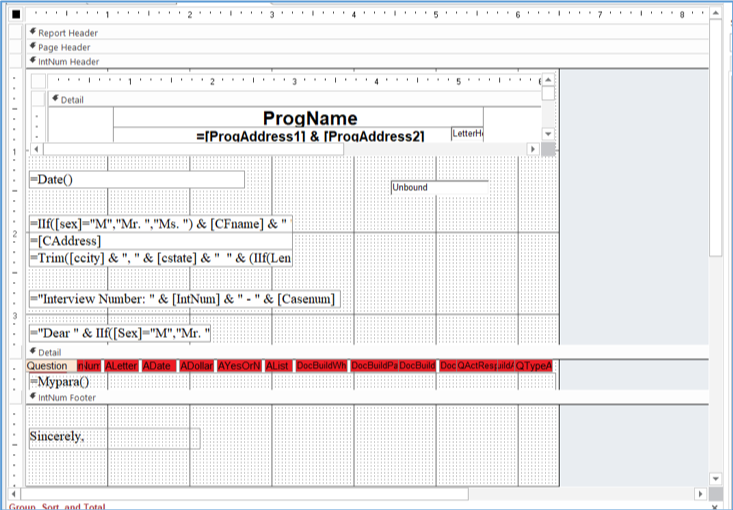Select the Sincerely label
This screenshot has height=510, width=733.
[x=113, y=438]
